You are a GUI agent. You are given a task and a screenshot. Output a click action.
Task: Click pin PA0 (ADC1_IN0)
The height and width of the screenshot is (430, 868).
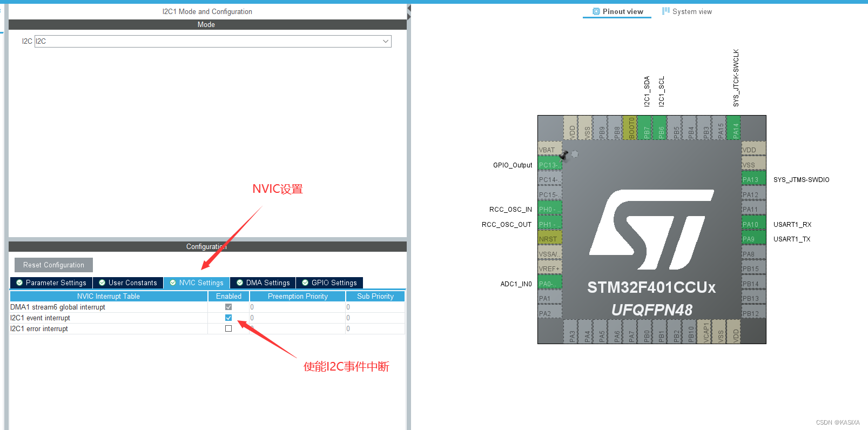(550, 284)
